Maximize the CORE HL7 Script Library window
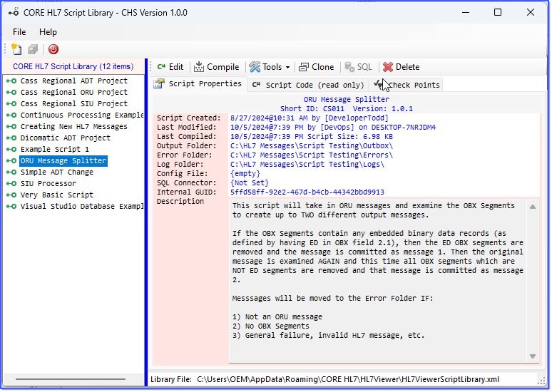 point(497,13)
